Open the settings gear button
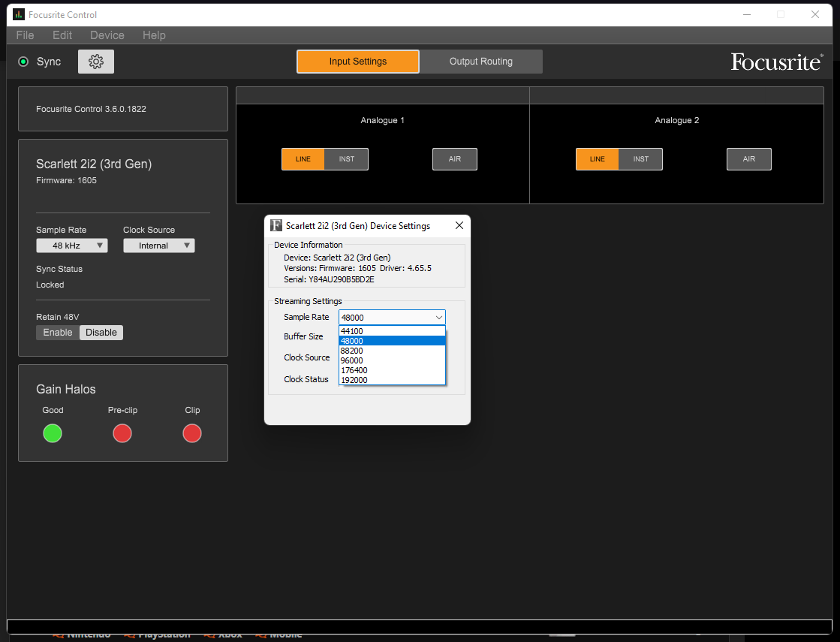 point(96,62)
